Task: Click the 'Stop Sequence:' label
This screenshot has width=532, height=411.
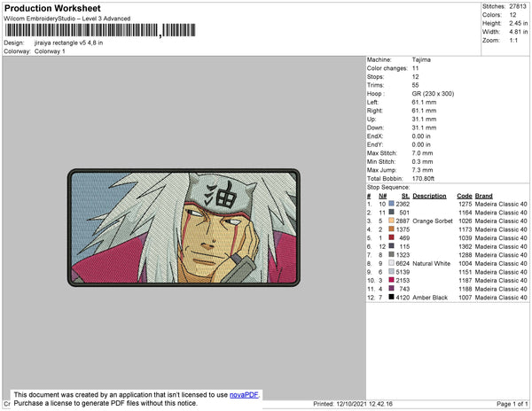Action: [x=388, y=188]
